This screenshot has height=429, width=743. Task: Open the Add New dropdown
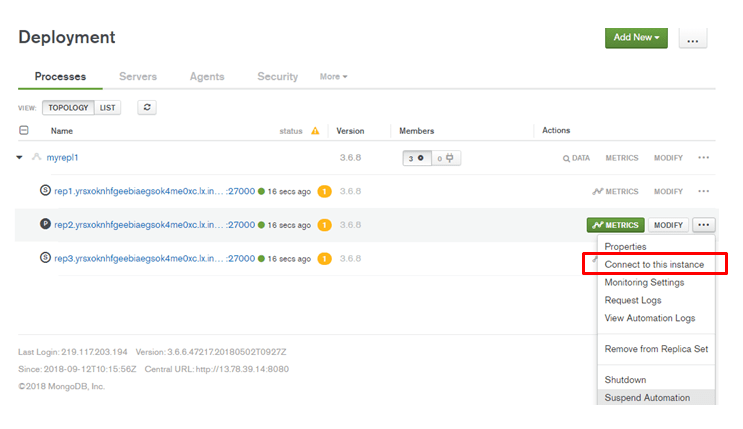pyautogui.click(x=636, y=37)
